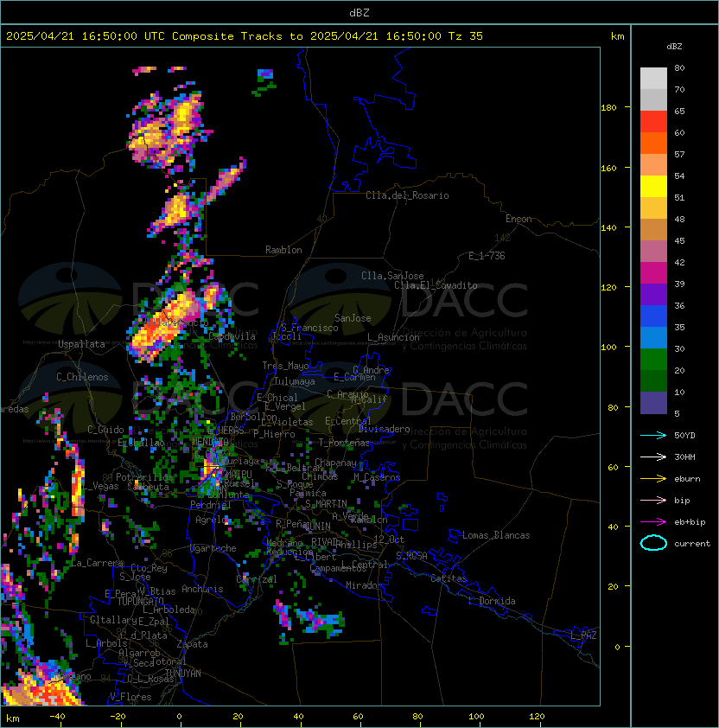This screenshot has height=728, width=719.
Task: Click the cyan ellipse 'current' legend icon
Action: point(653,543)
